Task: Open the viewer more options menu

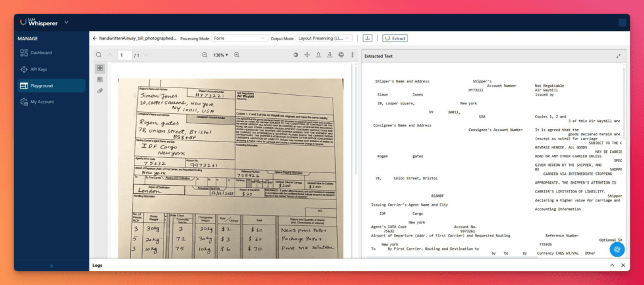Action: pyautogui.click(x=352, y=55)
